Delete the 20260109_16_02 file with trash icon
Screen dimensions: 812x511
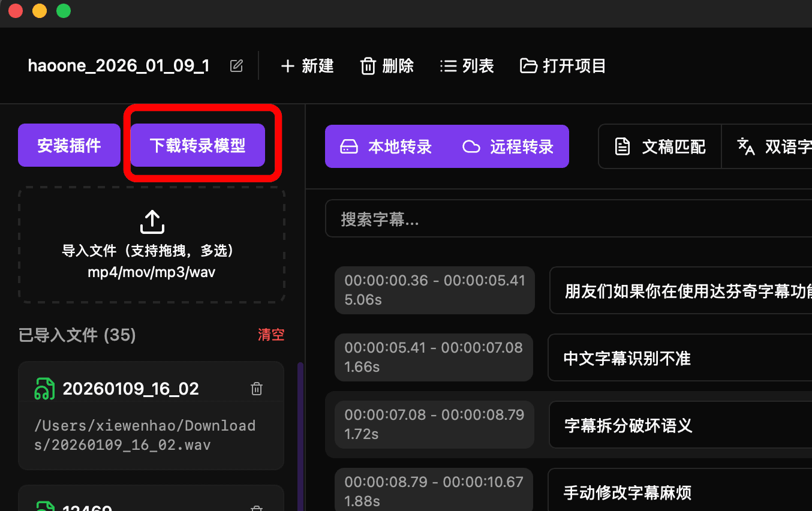257,389
